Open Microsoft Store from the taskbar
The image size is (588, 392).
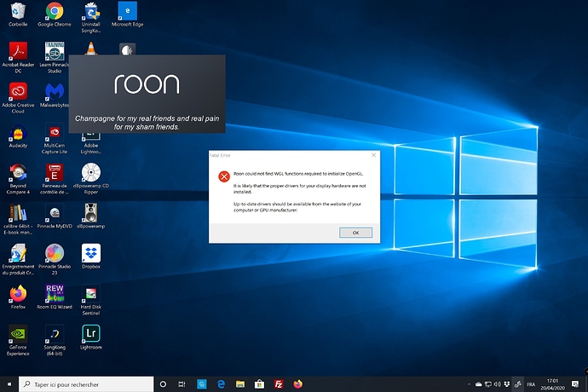259,384
